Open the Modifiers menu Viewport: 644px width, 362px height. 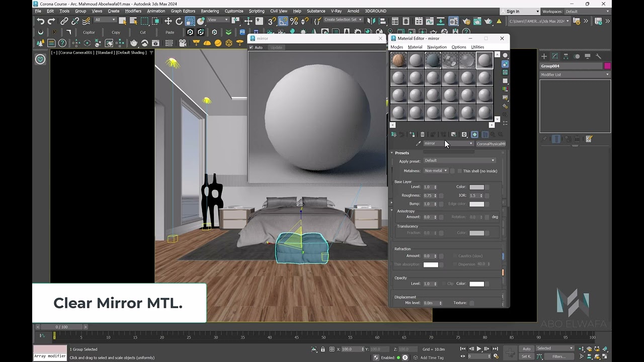coord(133,11)
